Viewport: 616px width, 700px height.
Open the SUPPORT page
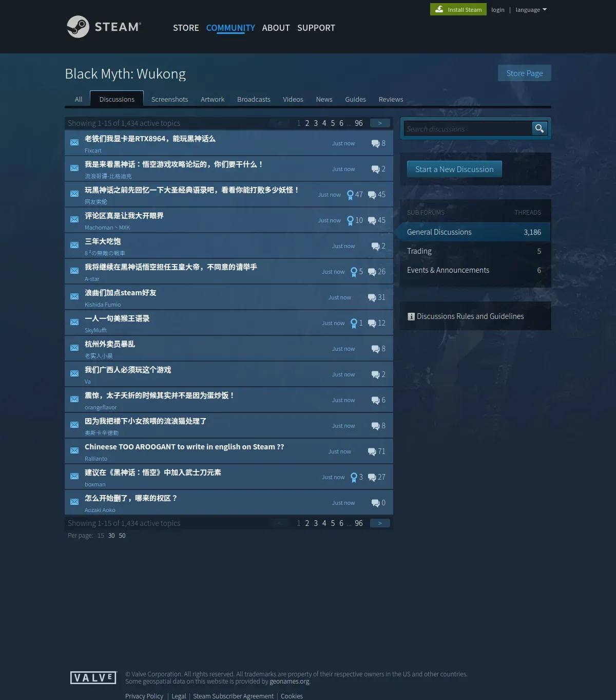[x=316, y=28]
